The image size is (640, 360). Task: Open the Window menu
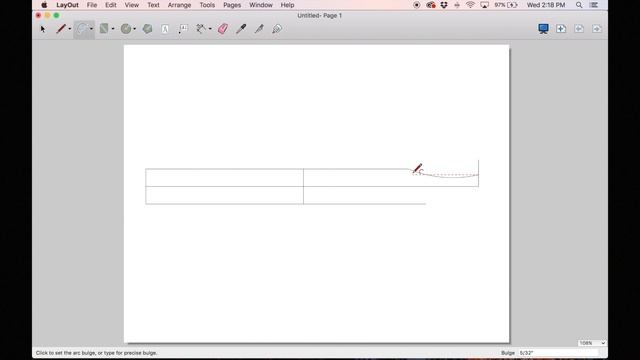(261, 5)
